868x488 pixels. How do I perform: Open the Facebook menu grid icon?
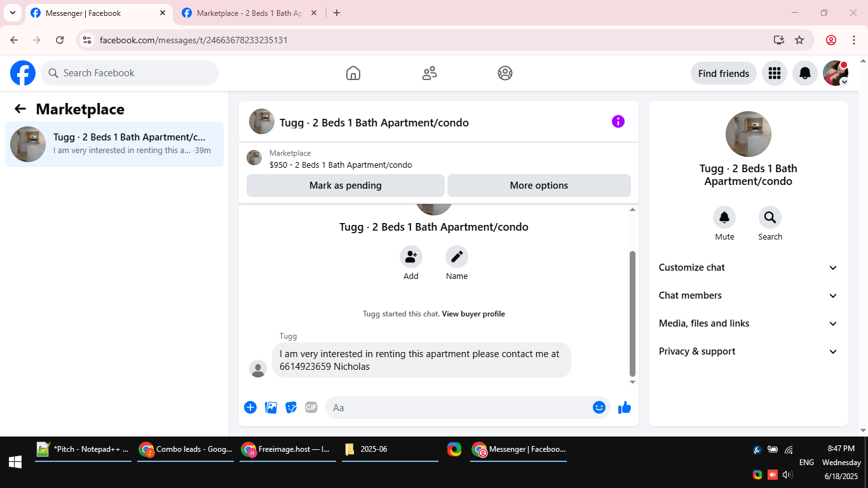click(775, 73)
